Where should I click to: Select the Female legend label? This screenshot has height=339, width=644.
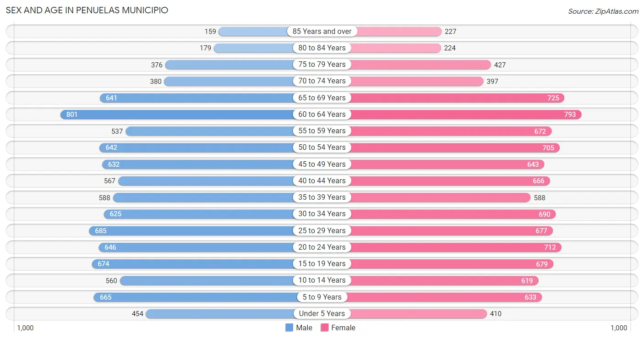344,328
